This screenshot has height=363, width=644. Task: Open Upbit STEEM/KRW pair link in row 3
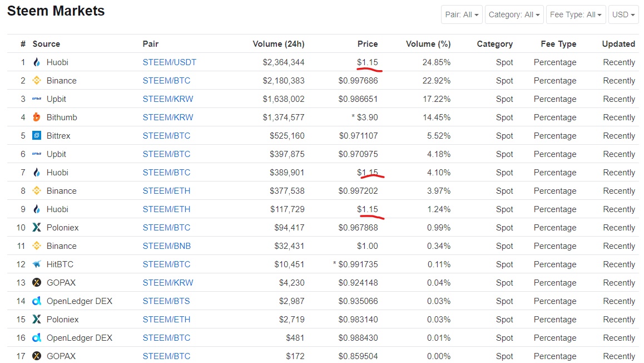click(167, 99)
